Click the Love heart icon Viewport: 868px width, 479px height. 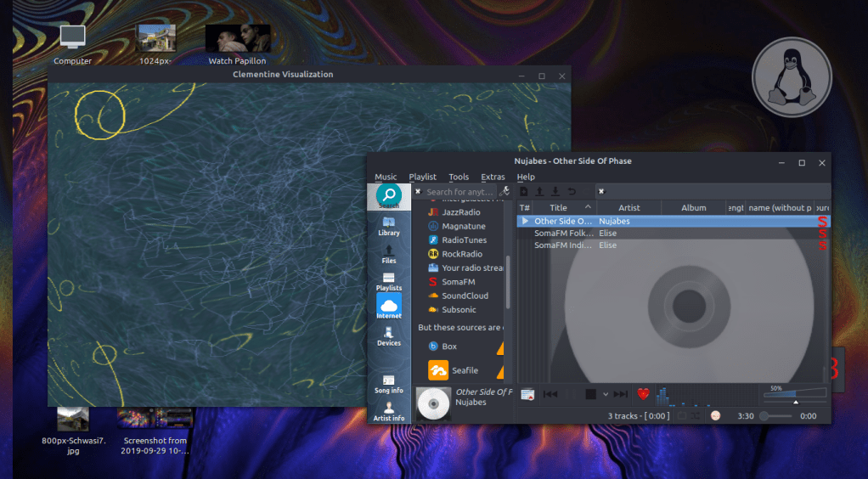(x=643, y=394)
